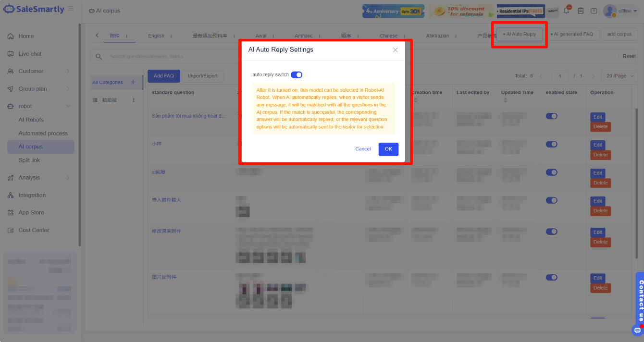
Task: Edit the 小样 row
Action: [x=597, y=145]
